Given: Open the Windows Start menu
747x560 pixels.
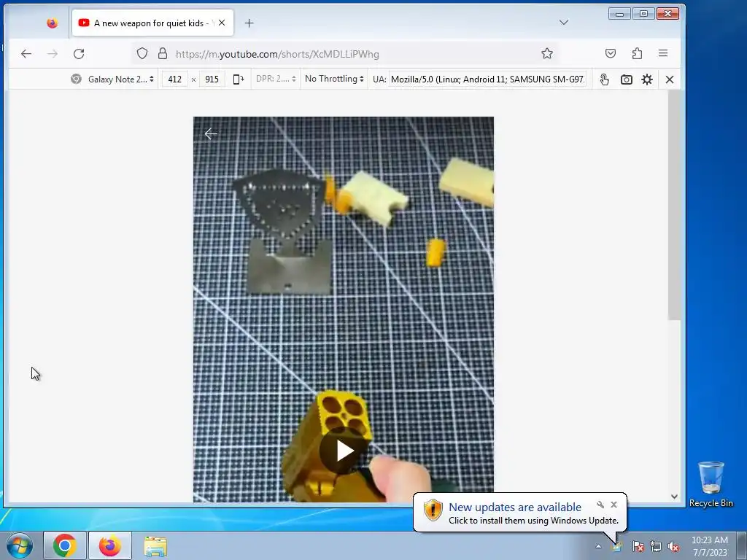Looking at the screenshot, I should [19, 545].
